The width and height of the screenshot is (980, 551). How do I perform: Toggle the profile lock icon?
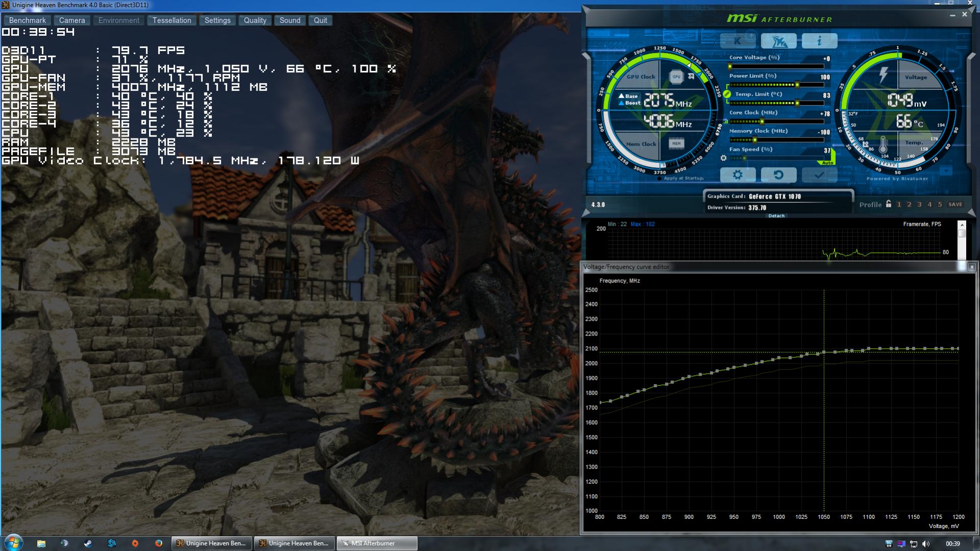point(889,204)
